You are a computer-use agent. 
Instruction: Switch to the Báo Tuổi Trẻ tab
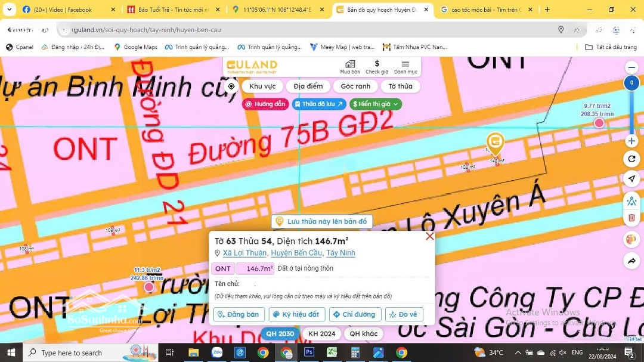point(173,10)
